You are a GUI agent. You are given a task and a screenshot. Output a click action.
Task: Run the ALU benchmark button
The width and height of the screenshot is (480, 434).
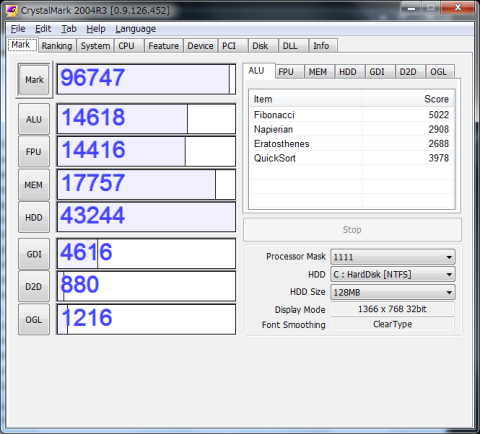click(34, 119)
